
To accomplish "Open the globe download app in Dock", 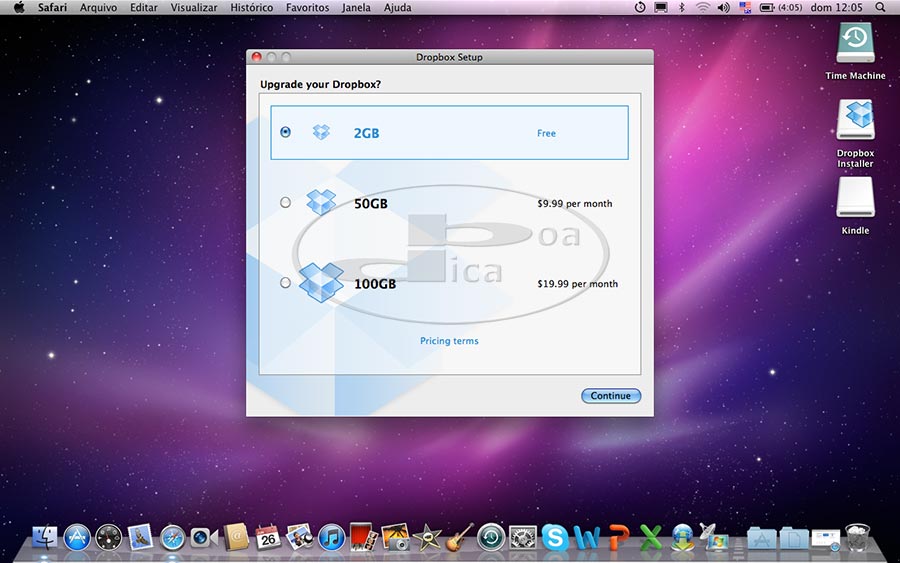I will [682, 538].
